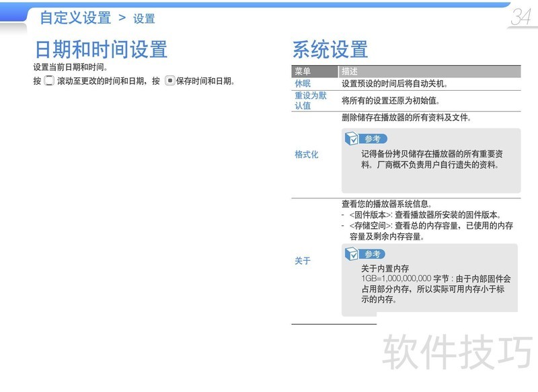Image resolution: width=538 pixels, height=392 pixels.
Task: Click the 参考 badge under 格式化 description
Action: tap(373, 139)
